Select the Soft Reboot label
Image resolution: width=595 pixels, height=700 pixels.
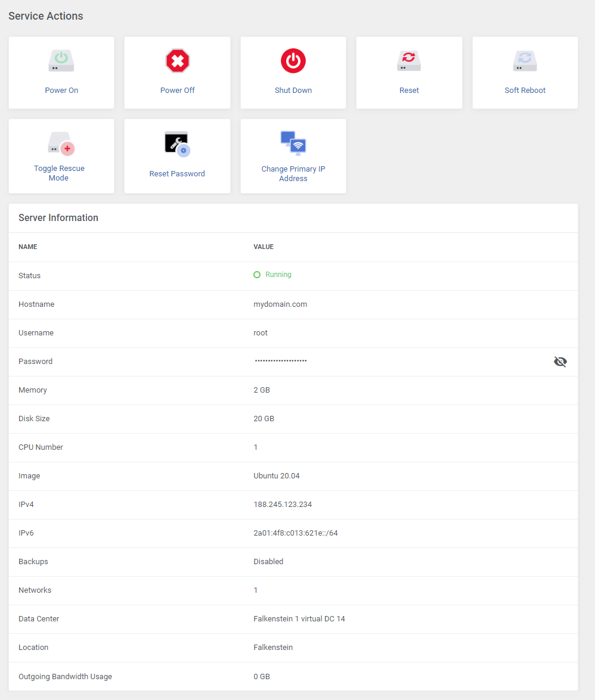[525, 90]
